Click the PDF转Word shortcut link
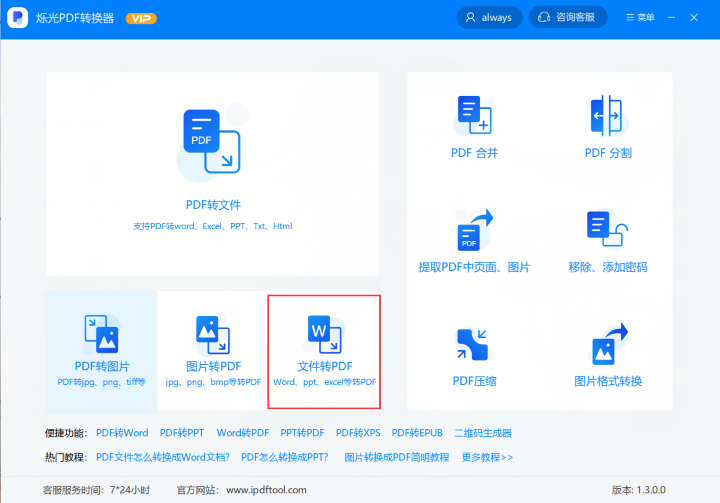The height and width of the screenshot is (503, 720). [122, 433]
